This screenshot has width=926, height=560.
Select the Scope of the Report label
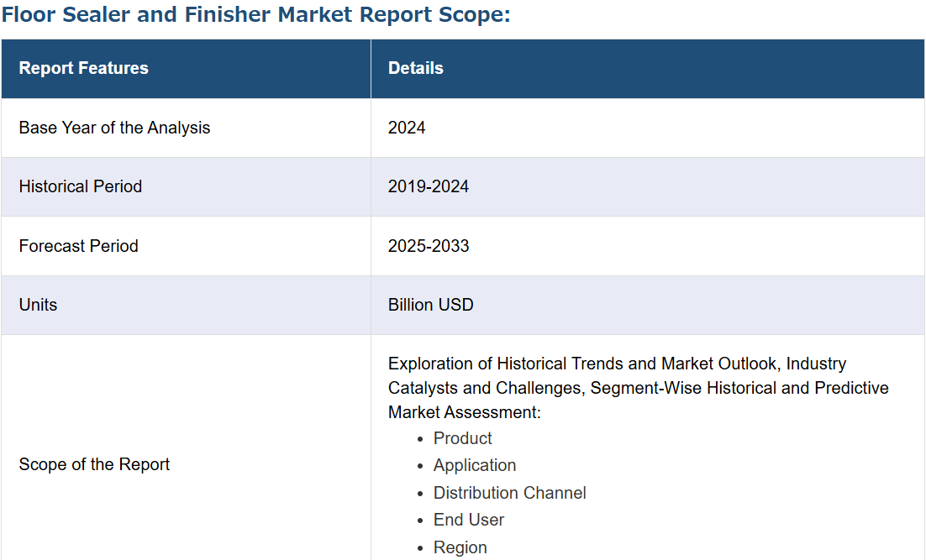94,464
